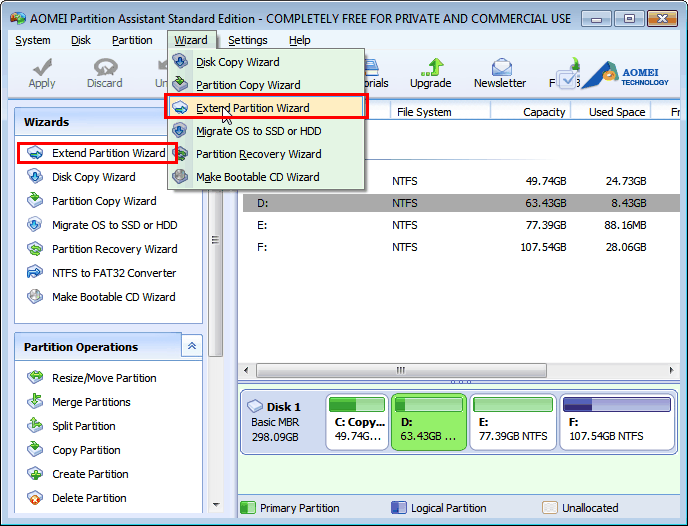
Task: Click the Copy Partition icon
Action: [35, 450]
